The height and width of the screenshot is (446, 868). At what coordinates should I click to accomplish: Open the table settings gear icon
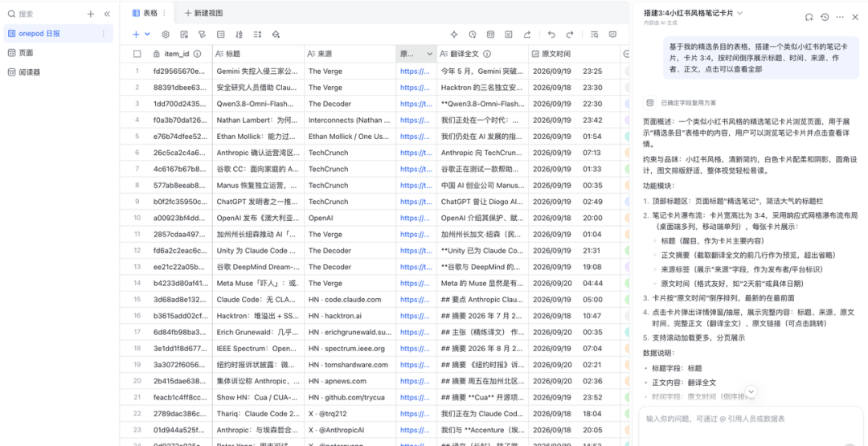tap(165, 35)
